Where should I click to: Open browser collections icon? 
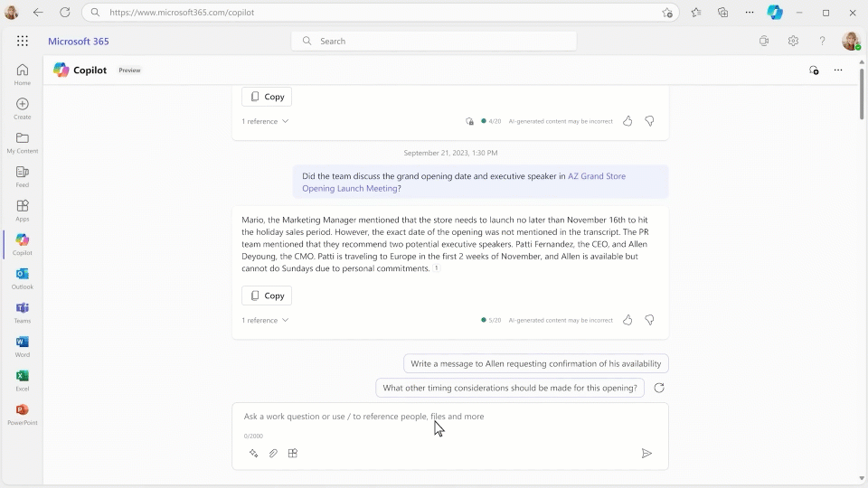pyautogui.click(x=722, y=12)
